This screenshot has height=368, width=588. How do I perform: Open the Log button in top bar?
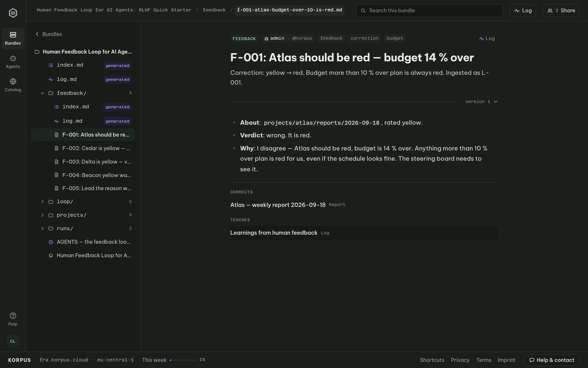click(x=523, y=10)
